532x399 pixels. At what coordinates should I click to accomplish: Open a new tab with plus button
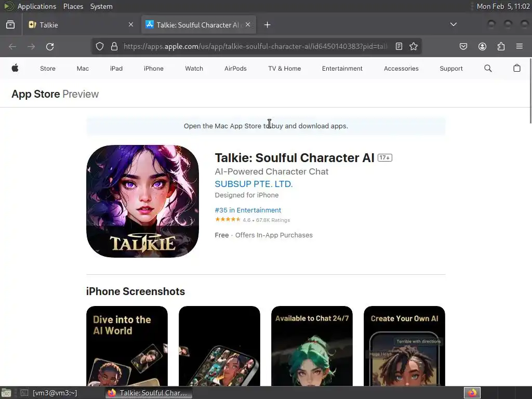click(x=268, y=25)
